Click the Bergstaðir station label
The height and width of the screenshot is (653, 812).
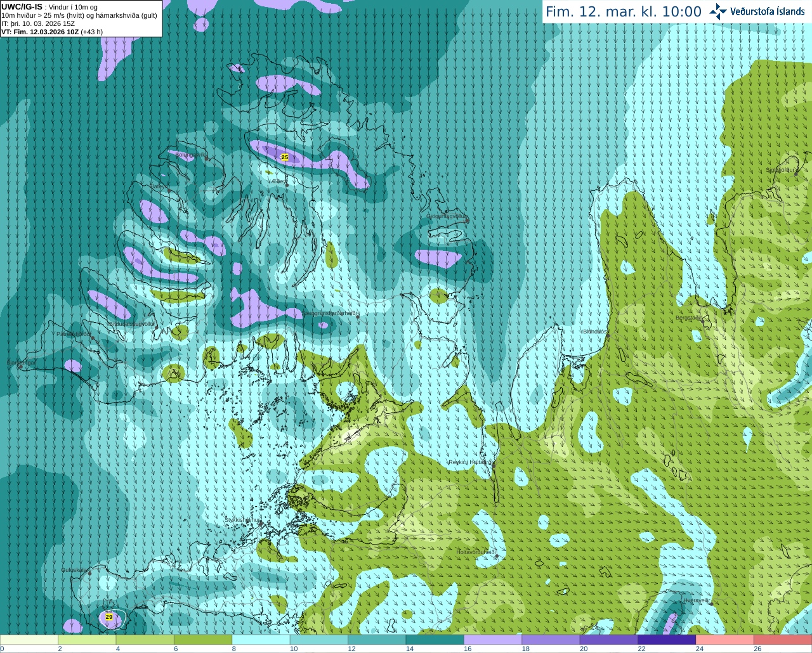point(689,318)
